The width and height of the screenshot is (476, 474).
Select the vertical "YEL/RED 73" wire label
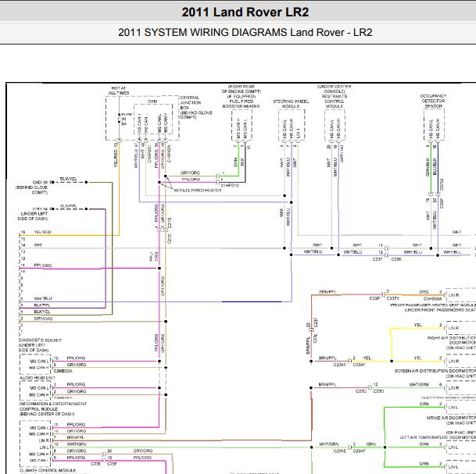pyautogui.click(x=116, y=155)
